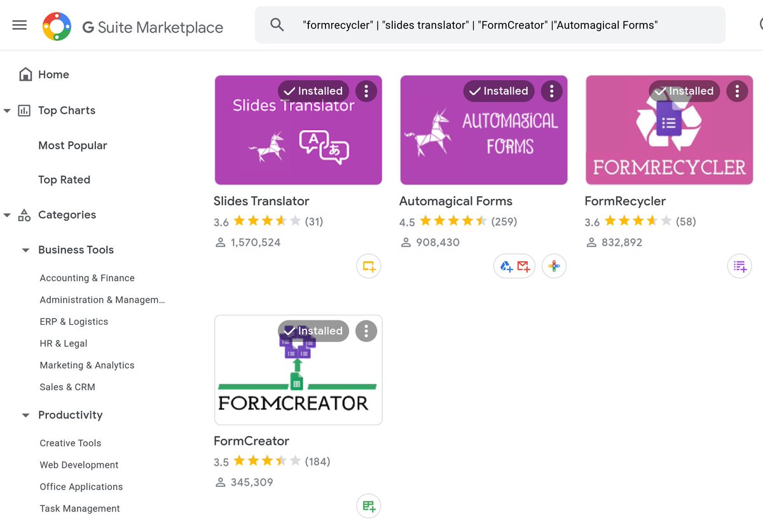Image resolution: width=763 pixels, height=532 pixels.
Task: Open more options on FormCreator card
Action: click(366, 331)
